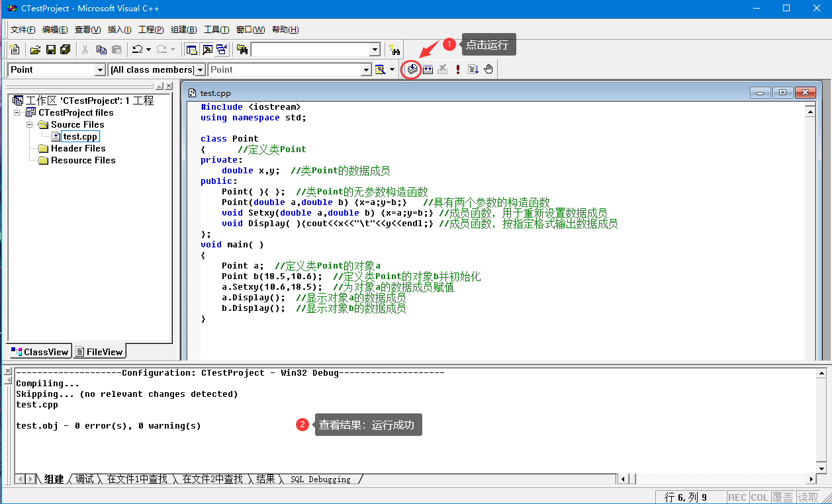Toggle the Workspace panel toolbar button
Viewport: 832px width, 504px height.
click(191, 50)
